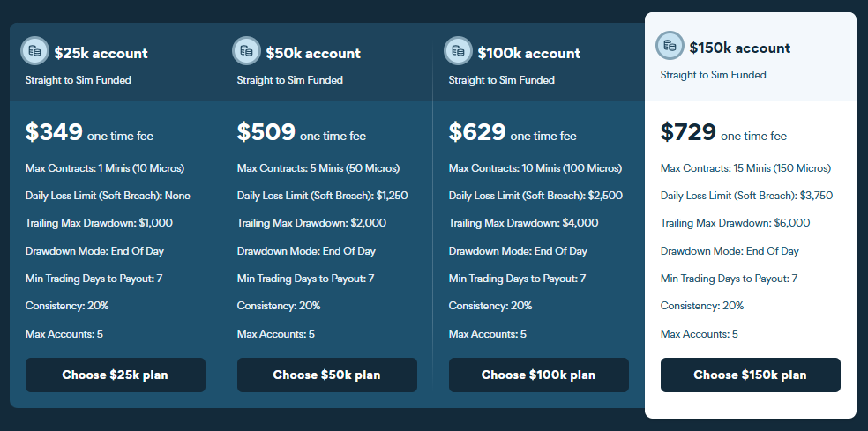Screen dimensions: 868x431
Task: Click Trailing Max Drawdown: $6,000 line
Action: [735, 223]
